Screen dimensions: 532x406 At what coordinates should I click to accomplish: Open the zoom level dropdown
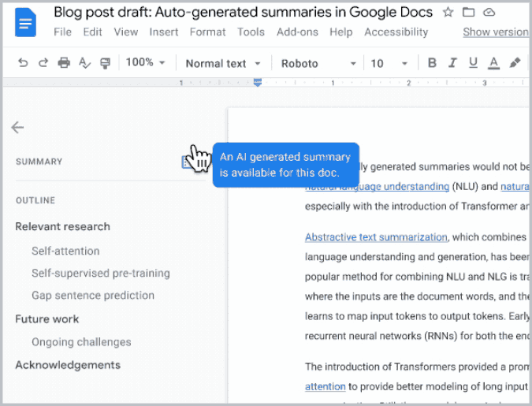pyautogui.click(x=145, y=63)
